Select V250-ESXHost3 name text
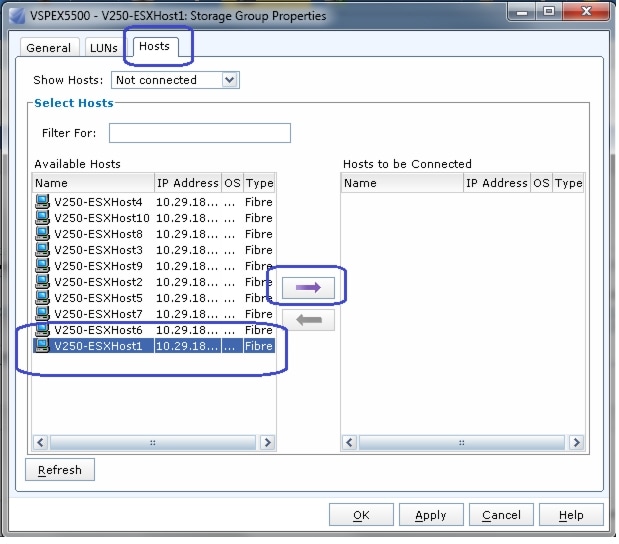The image size is (619, 544). tap(98, 250)
